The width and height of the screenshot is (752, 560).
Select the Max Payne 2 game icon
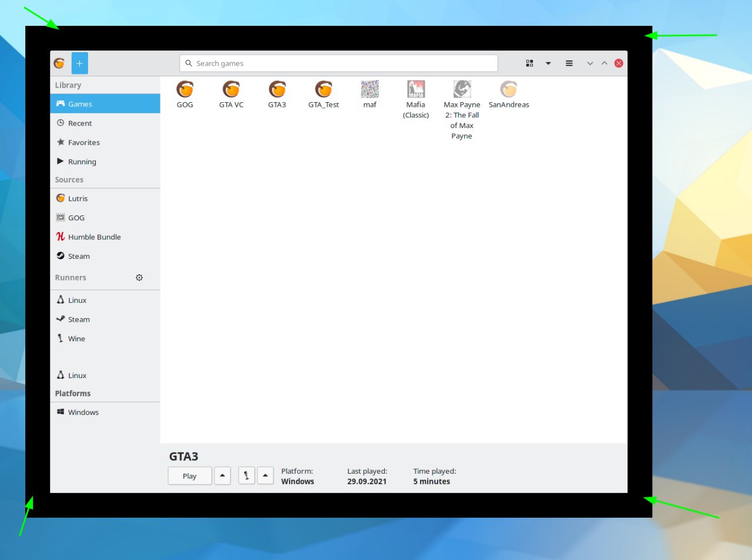(x=462, y=89)
